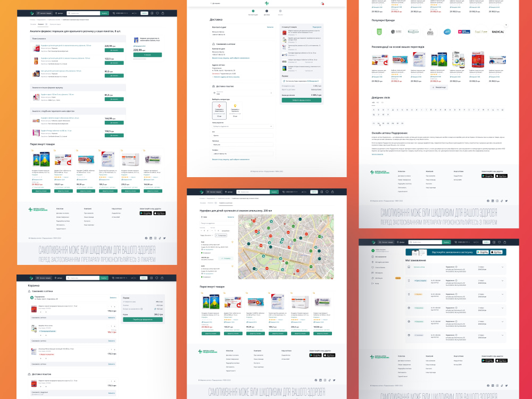Click choose payment method button on Delivery page
532x399 pixels.
coord(302,101)
